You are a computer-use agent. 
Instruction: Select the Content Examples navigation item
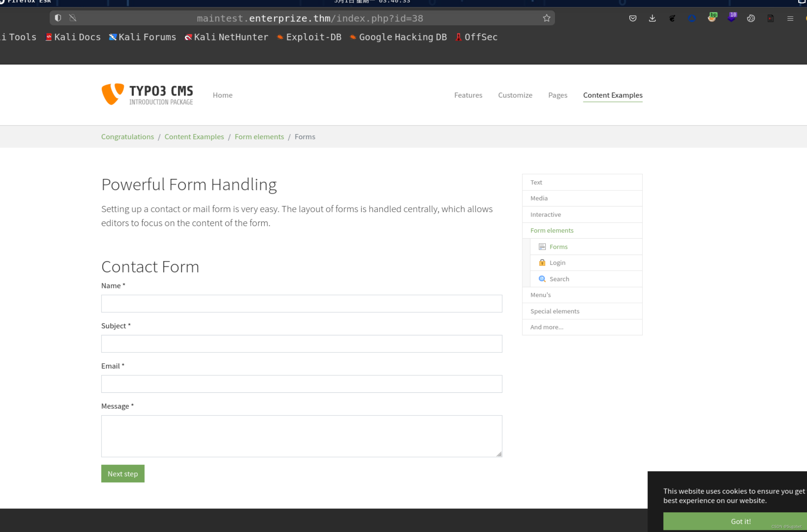tap(613, 95)
